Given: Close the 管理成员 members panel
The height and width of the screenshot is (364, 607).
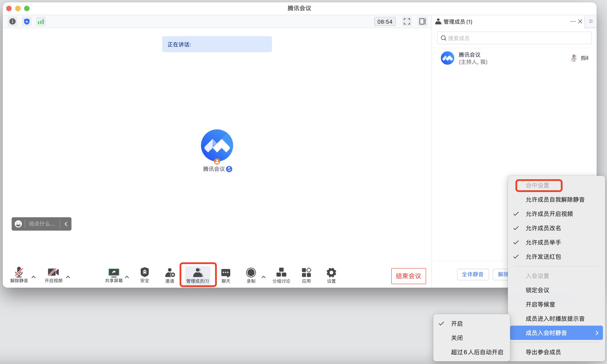Looking at the screenshot, I should pos(580,22).
